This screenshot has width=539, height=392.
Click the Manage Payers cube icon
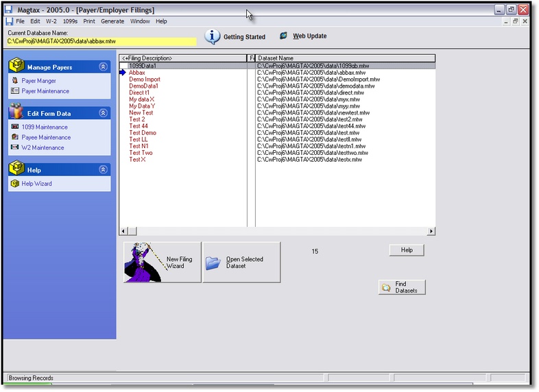pyautogui.click(x=16, y=65)
